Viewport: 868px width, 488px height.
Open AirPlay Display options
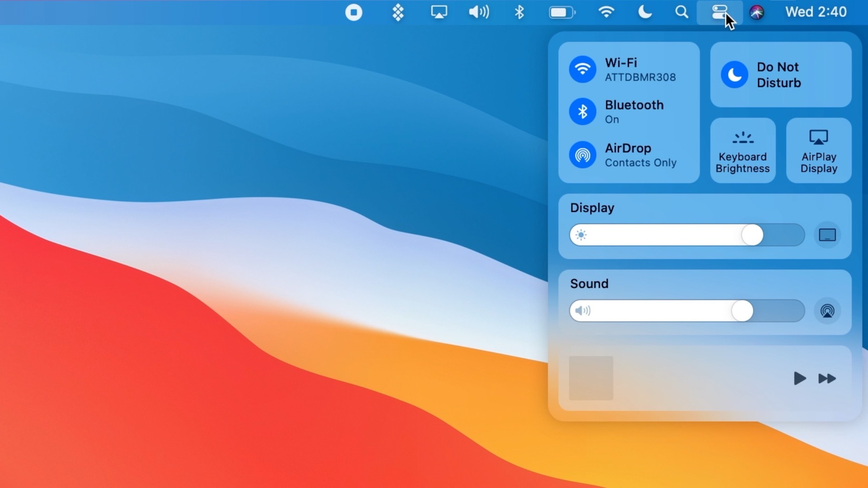820,151
